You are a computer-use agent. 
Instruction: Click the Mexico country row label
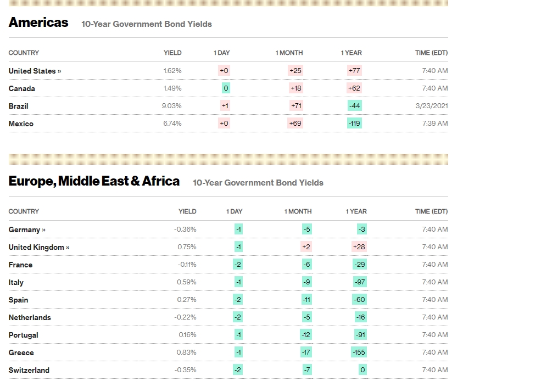(21, 124)
